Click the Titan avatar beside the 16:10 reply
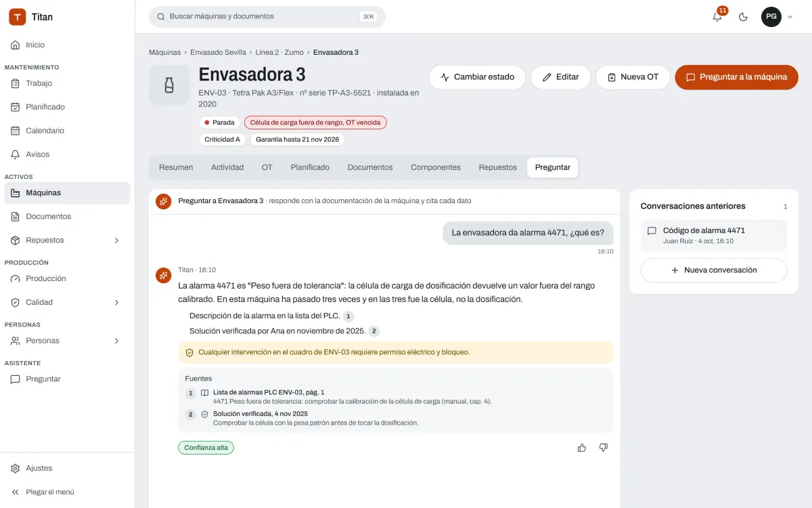 pyautogui.click(x=163, y=275)
